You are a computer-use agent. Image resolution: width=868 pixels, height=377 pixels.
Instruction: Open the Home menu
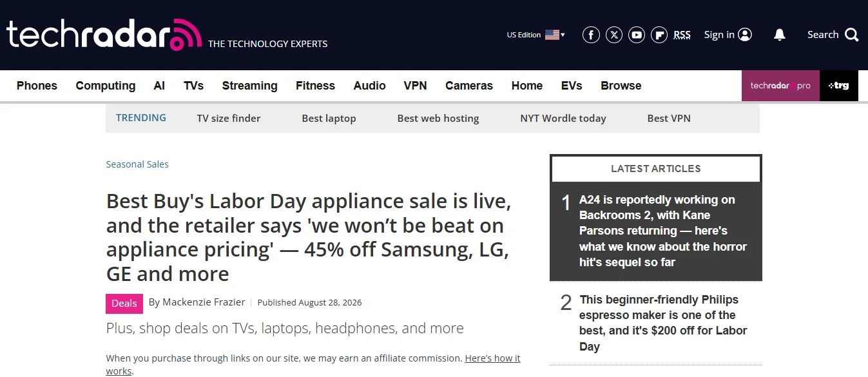pos(527,86)
